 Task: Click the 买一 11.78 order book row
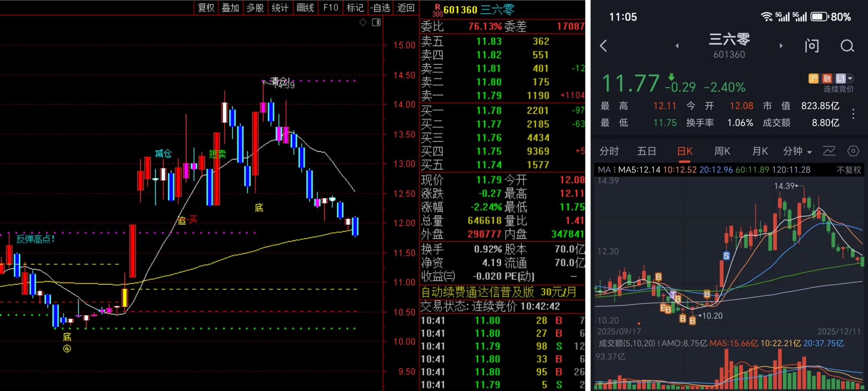tap(502, 111)
